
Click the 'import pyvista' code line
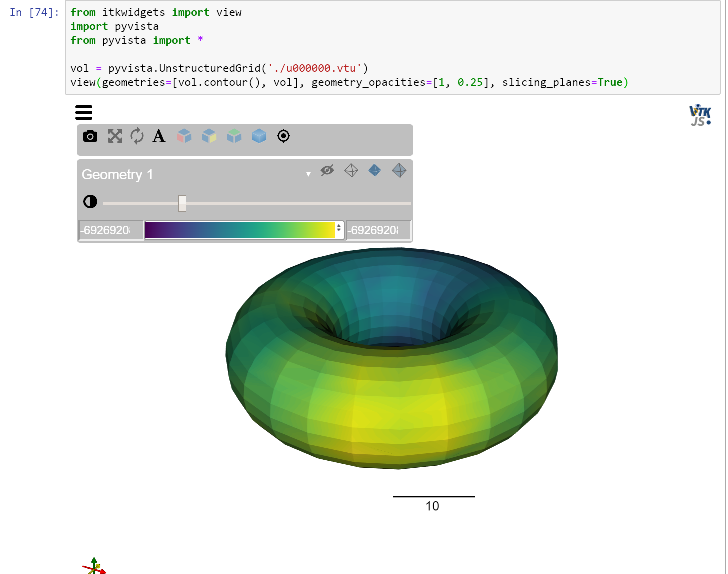click(114, 26)
